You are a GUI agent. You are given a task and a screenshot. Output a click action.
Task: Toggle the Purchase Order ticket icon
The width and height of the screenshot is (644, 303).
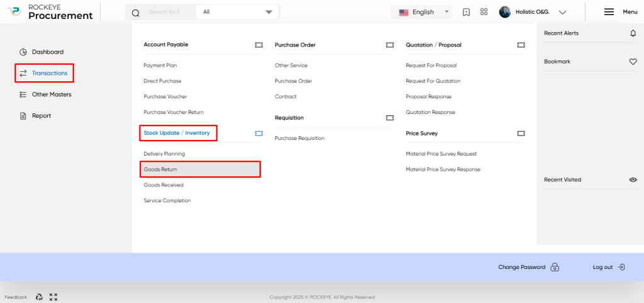[390, 45]
